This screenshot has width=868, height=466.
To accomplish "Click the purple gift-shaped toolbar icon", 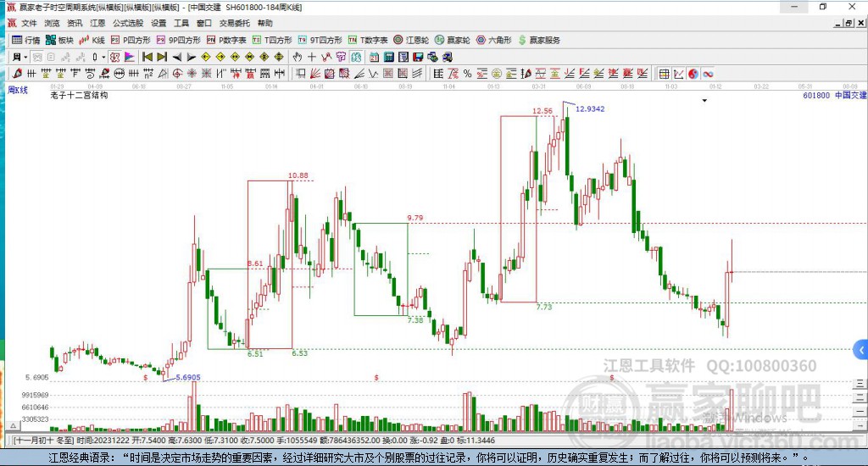I will 341,57.
